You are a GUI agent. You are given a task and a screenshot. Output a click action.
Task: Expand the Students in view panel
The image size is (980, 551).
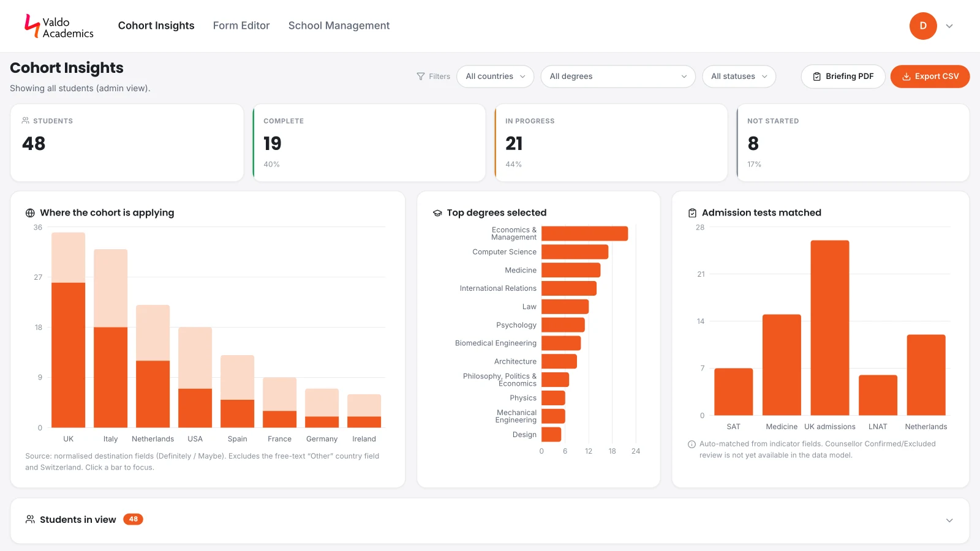[x=949, y=520]
